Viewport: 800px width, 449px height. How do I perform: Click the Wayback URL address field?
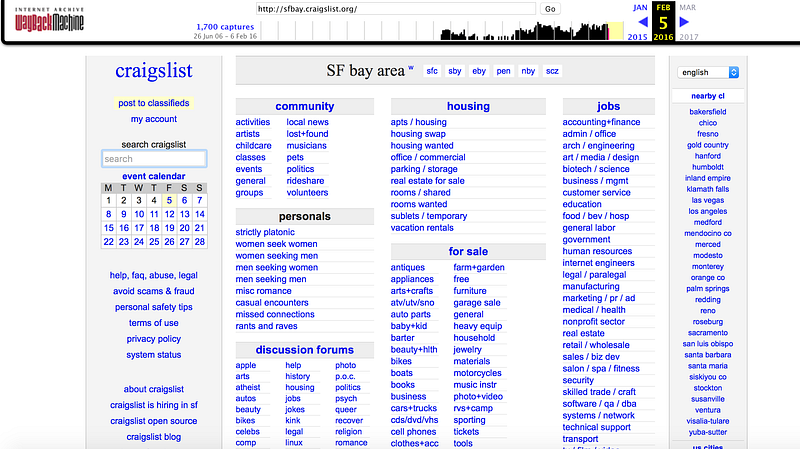click(395, 9)
